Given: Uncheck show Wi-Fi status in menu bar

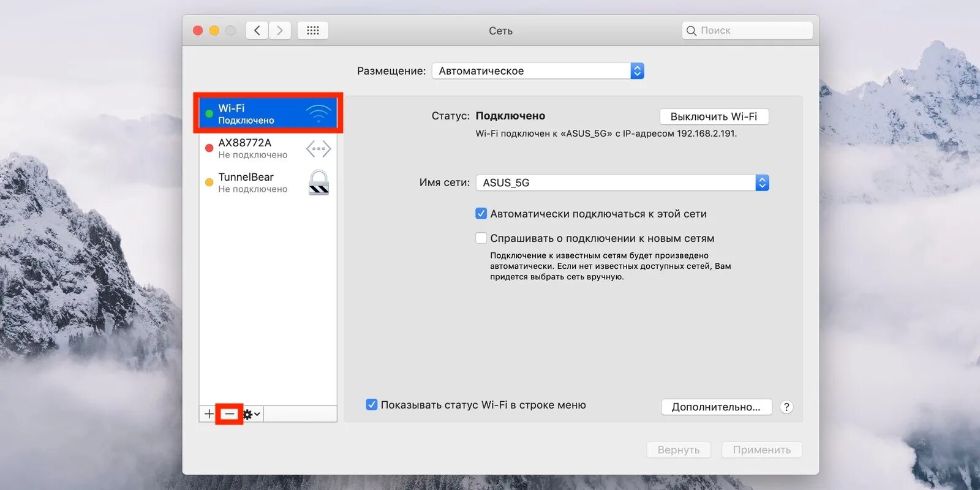Looking at the screenshot, I should [x=372, y=405].
